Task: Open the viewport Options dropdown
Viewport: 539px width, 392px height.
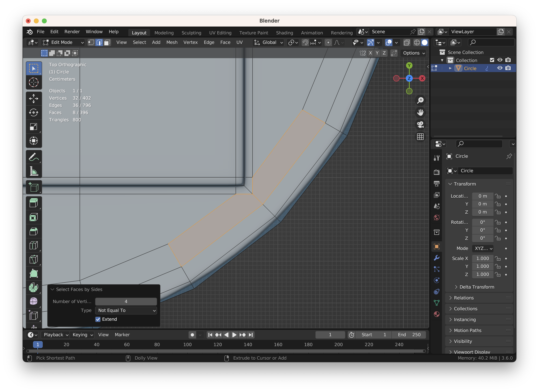Action: pyautogui.click(x=414, y=53)
